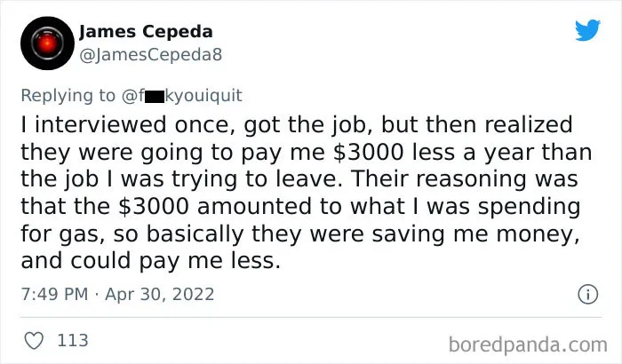Open the tweet info circle icon
622x364 pixels.
[587, 294]
